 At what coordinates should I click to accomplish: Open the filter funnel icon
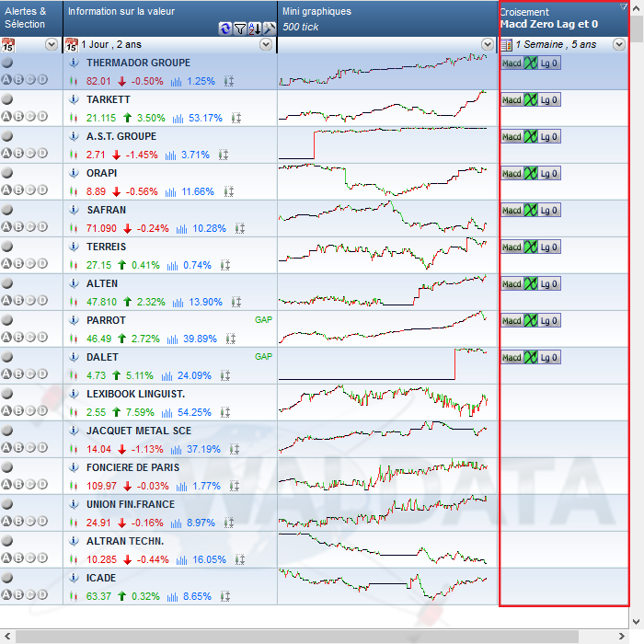pyautogui.click(x=240, y=29)
